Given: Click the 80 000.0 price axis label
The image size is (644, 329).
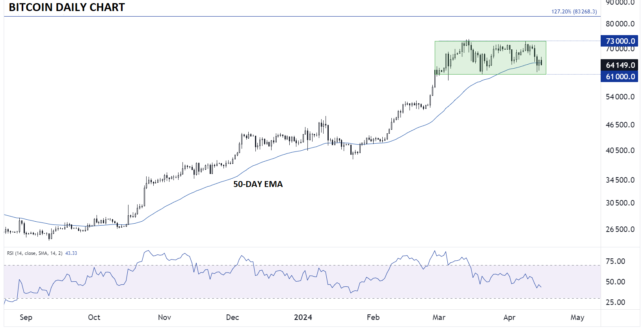Looking at the screenshot, I should point(620,24).
